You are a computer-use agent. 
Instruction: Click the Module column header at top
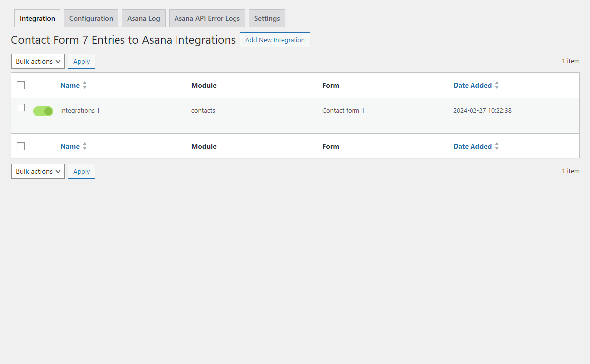204,85
